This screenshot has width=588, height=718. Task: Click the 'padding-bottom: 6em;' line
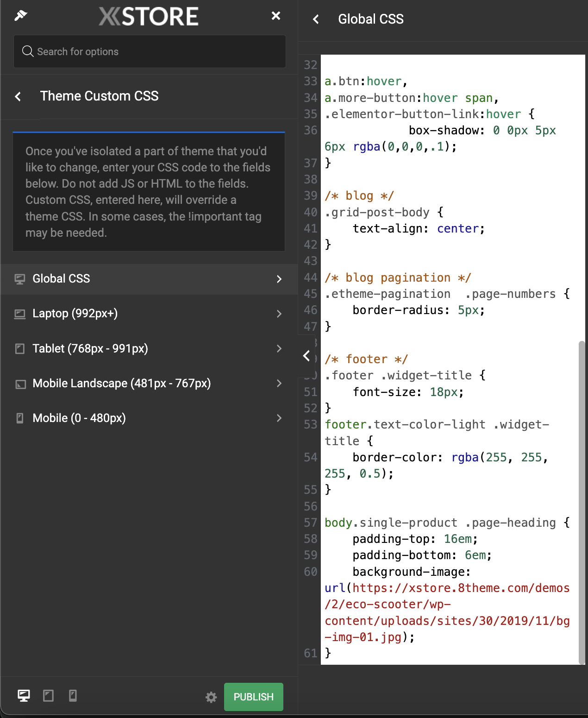[422, 555]
